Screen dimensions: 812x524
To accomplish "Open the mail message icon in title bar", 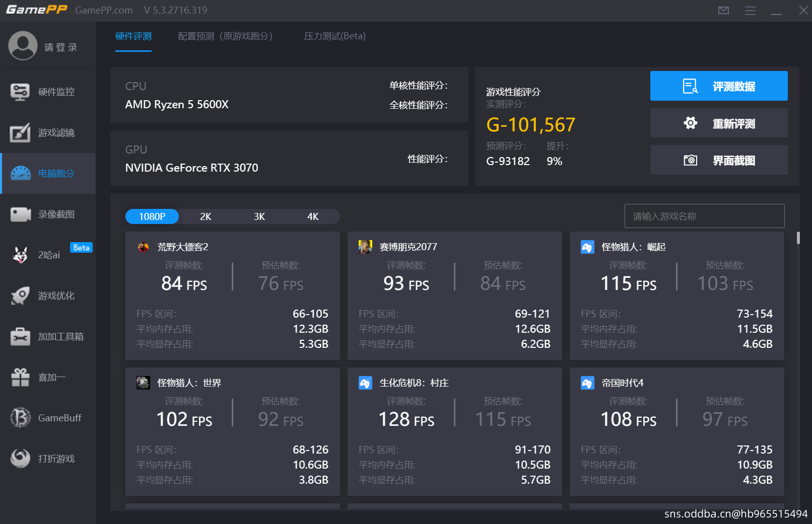I will (723, 11).
